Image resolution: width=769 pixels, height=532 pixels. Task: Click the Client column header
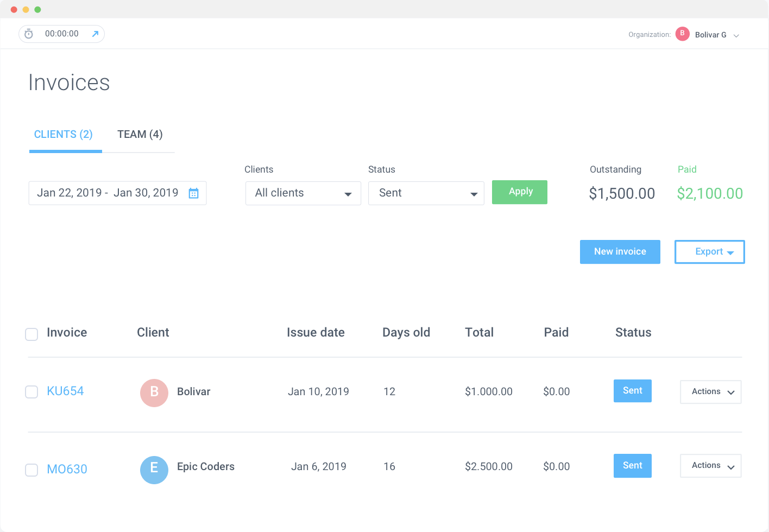pyautogui.click(x=153, y=333)
